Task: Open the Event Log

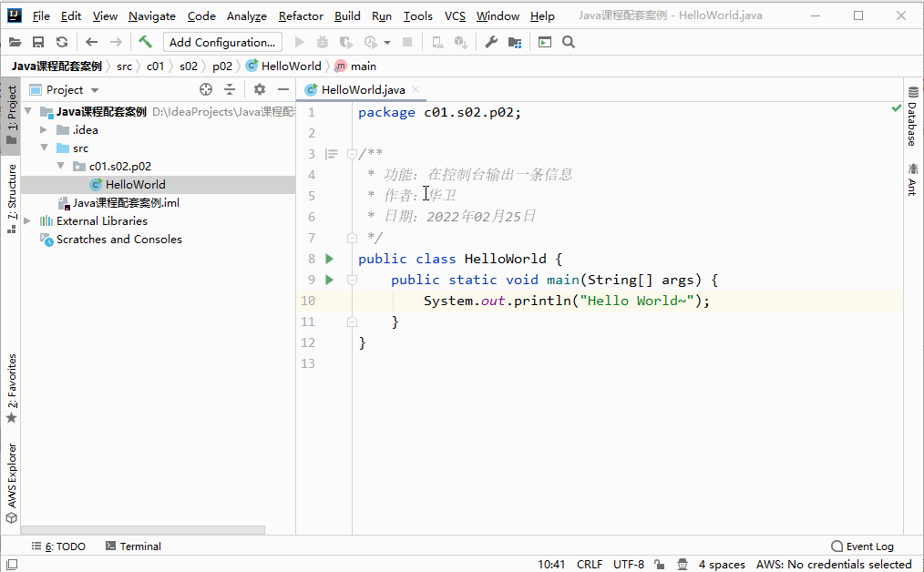Action: 863,546
